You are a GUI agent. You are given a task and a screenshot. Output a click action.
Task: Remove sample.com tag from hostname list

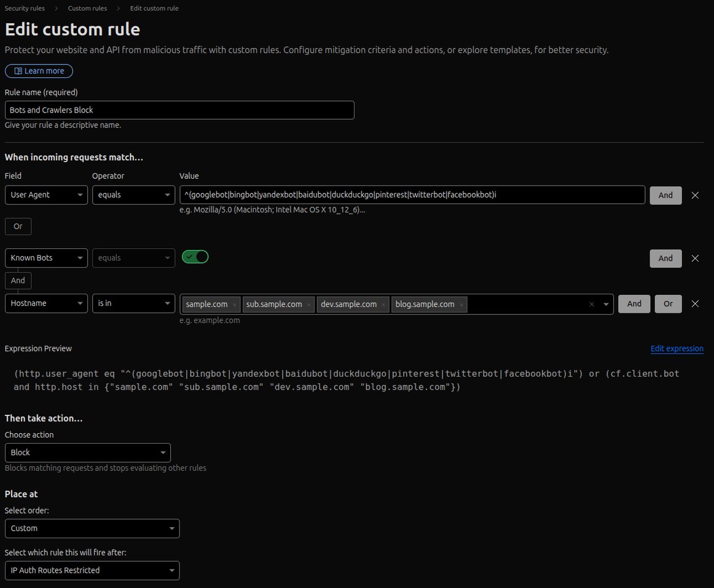[234, 305]
